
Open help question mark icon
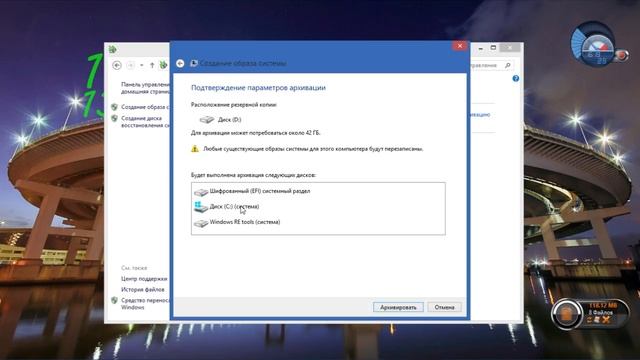(516, 78)
